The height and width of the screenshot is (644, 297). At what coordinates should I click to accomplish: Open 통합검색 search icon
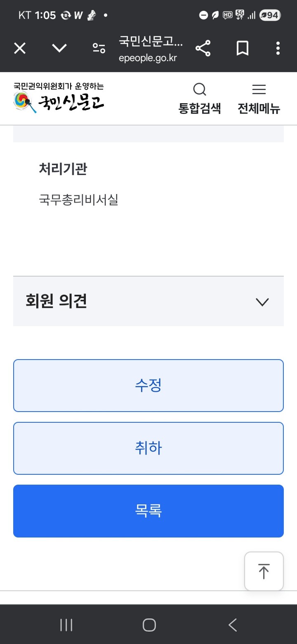(200, 98)
